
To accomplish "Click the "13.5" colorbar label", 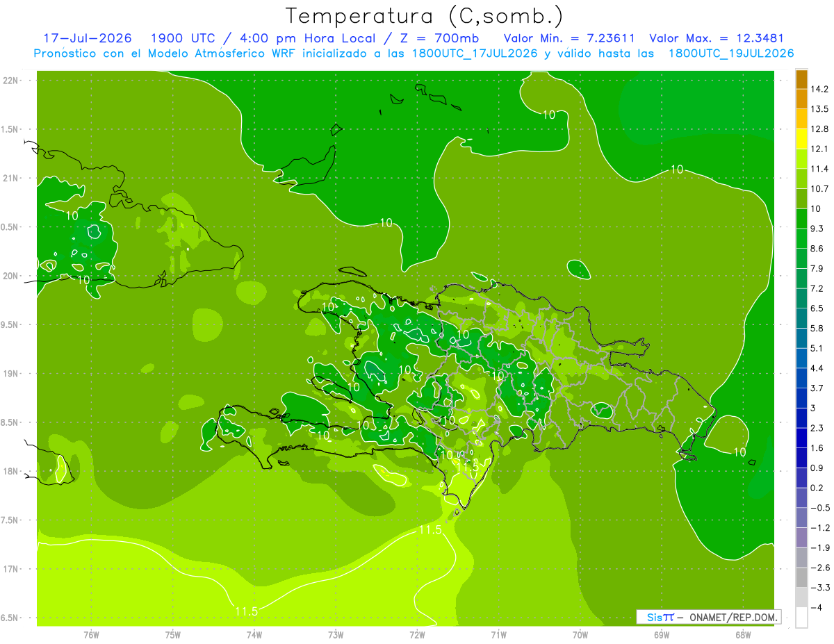I will 820,109.
